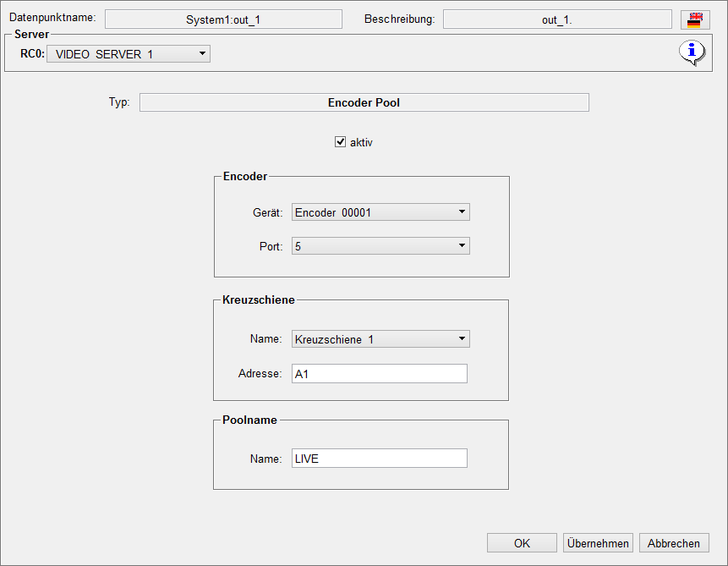The image size is (728, 566).
Task: Click the Kreuzschiene group heading
Action: point(258,300)
